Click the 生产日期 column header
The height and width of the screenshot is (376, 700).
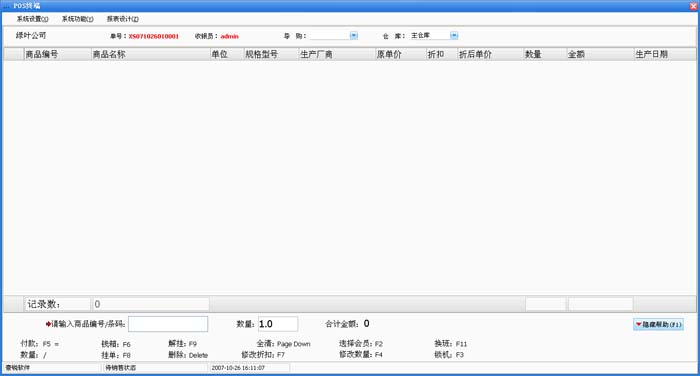click(x=665, y=54)
